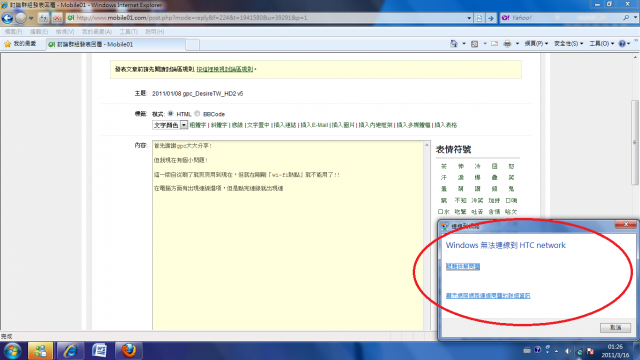The width and height of the screenshot is (640, 360).
Task: Click the blue help question icon
Action: coord(622,44)
